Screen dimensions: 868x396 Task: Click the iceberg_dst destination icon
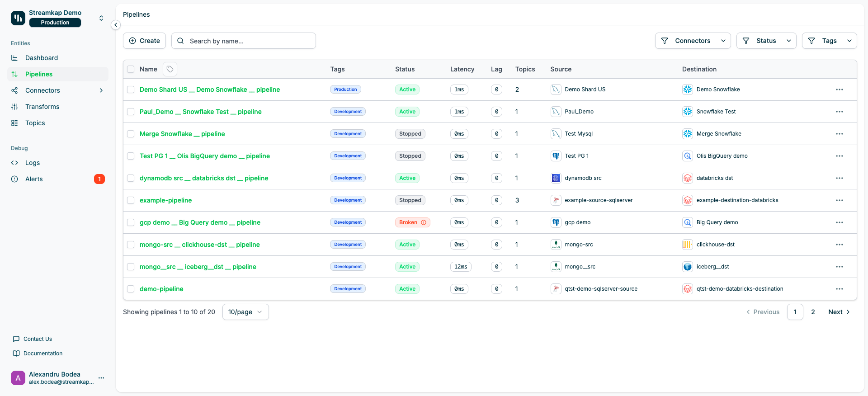click(x=688, y=267)
